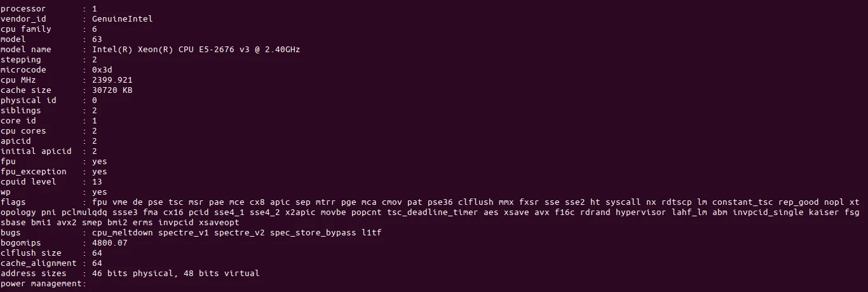This screenshot has width=868, height=292.
Task: Click the cpuid level value 13
Action: point(97,182)
